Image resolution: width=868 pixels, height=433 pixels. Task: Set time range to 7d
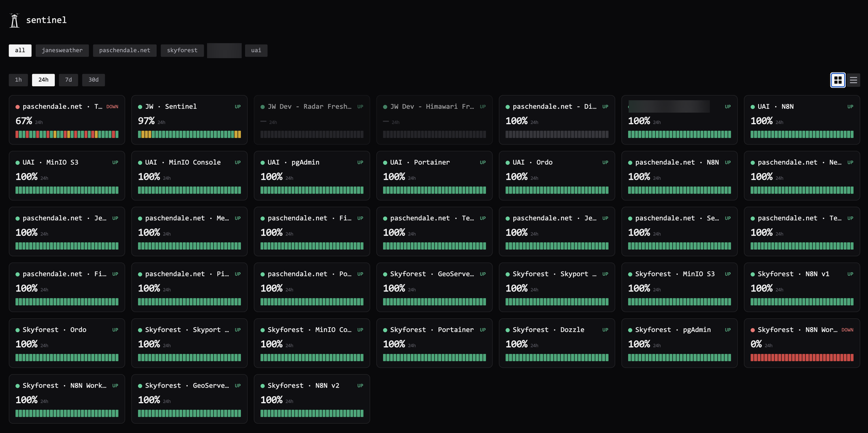point(68,80)
